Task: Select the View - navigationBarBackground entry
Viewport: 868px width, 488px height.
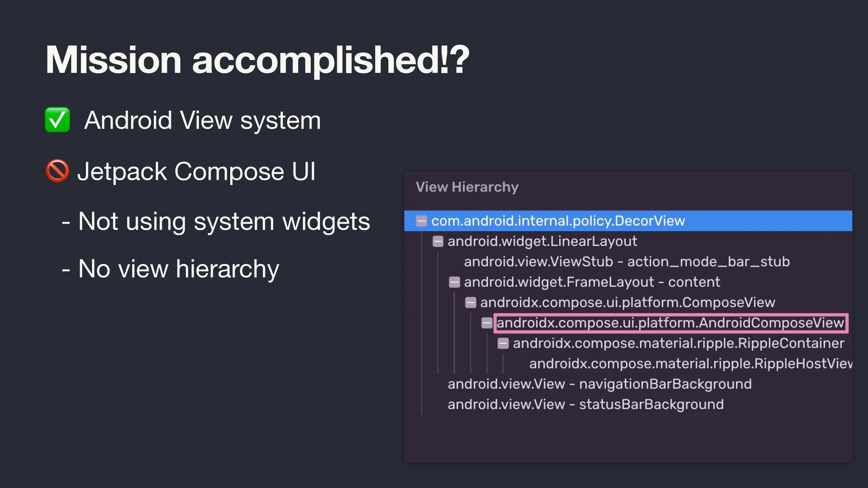Action: (x=599, y=384)
